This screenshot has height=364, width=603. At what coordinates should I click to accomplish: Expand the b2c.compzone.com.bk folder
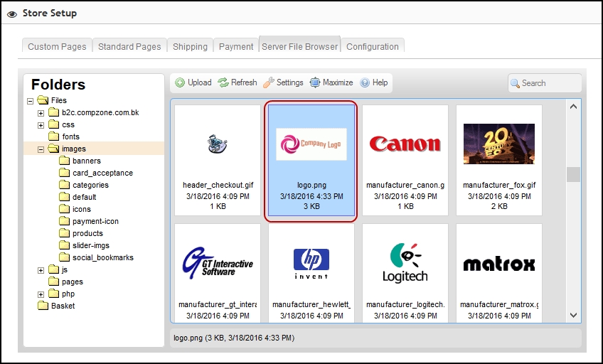click(41, 113)
